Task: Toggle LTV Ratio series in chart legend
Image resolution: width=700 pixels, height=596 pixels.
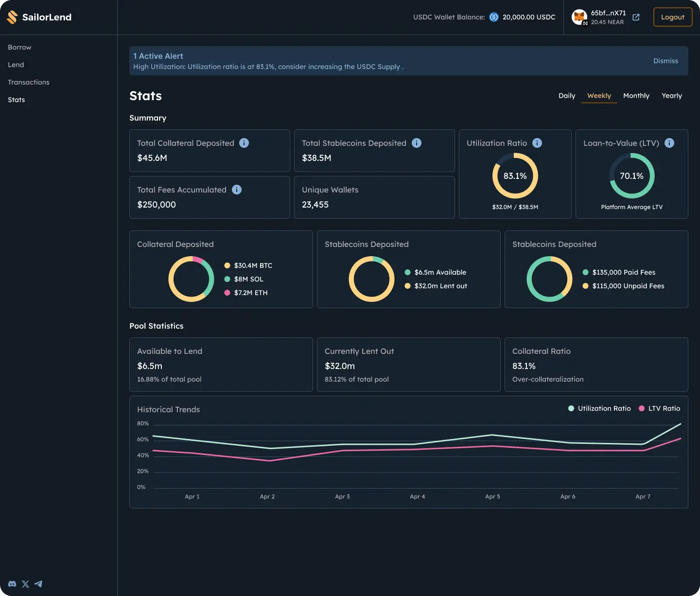Action: coord(659,408)
